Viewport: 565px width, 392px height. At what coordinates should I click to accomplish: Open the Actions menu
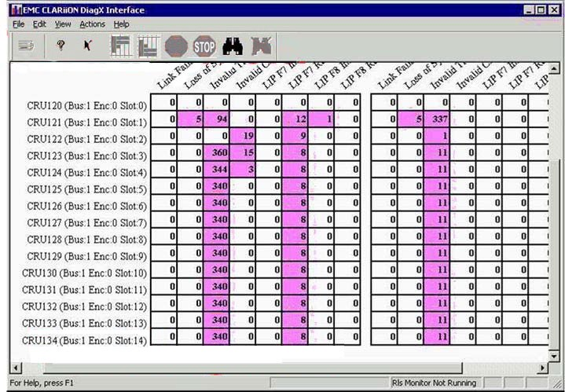(92, 24)
